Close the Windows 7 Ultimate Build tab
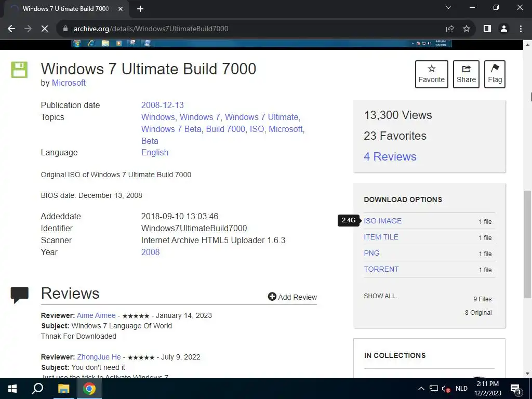Image resolution: width=532 pixels, height=399 pixels. tap(121, 9)
